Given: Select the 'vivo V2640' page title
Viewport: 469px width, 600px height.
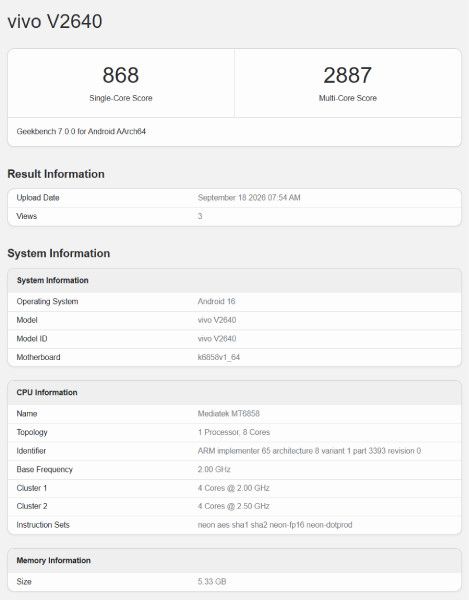Looking at the screenshot, I should coord(55,21).
